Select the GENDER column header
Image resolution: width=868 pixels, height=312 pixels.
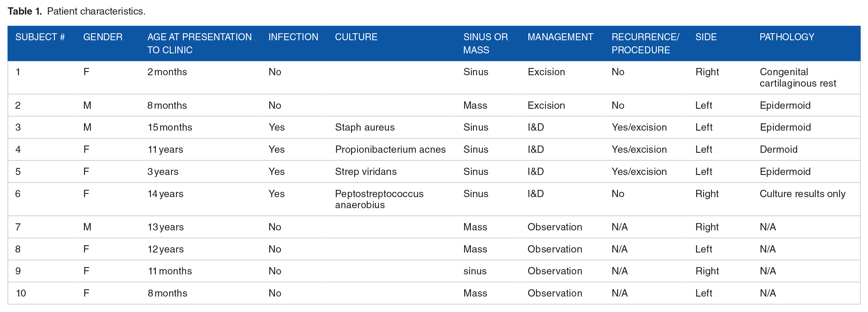103,37
